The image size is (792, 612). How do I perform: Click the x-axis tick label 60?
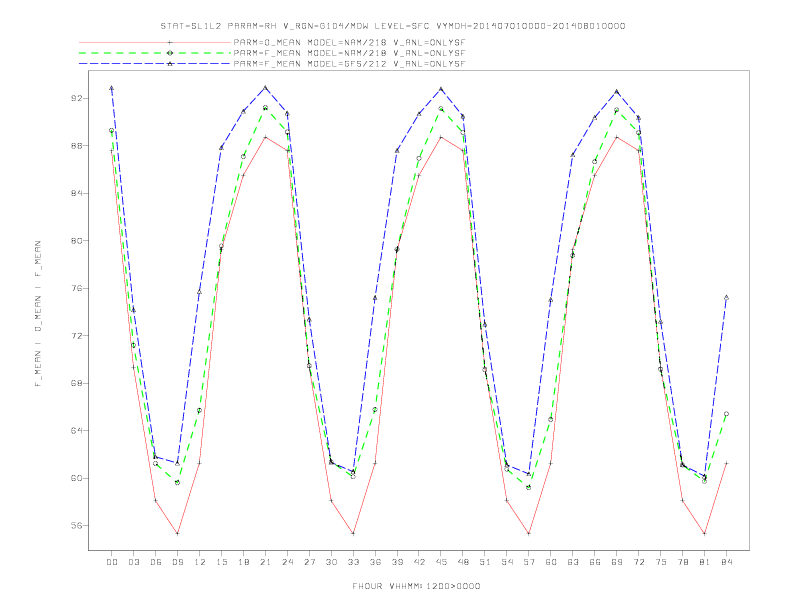tap(551, 562)
